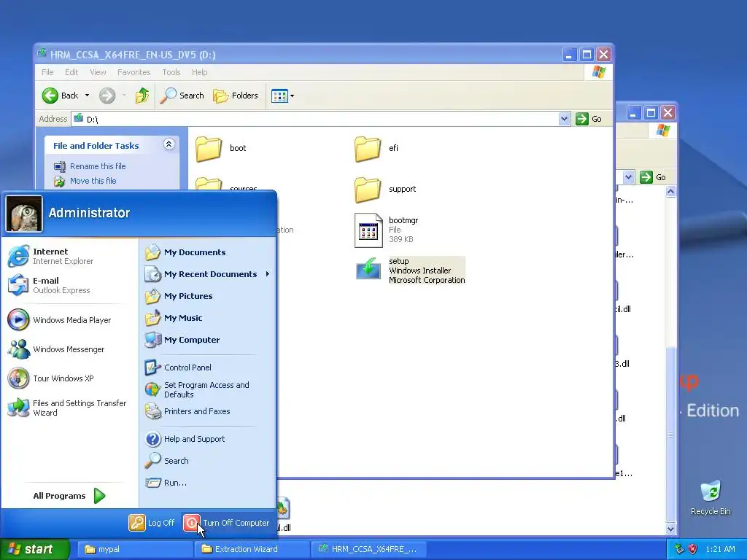The height and width of the screenshot is (560, 747).
Task: Click the Up folder toolbar icon
Action: pos(142,96)
